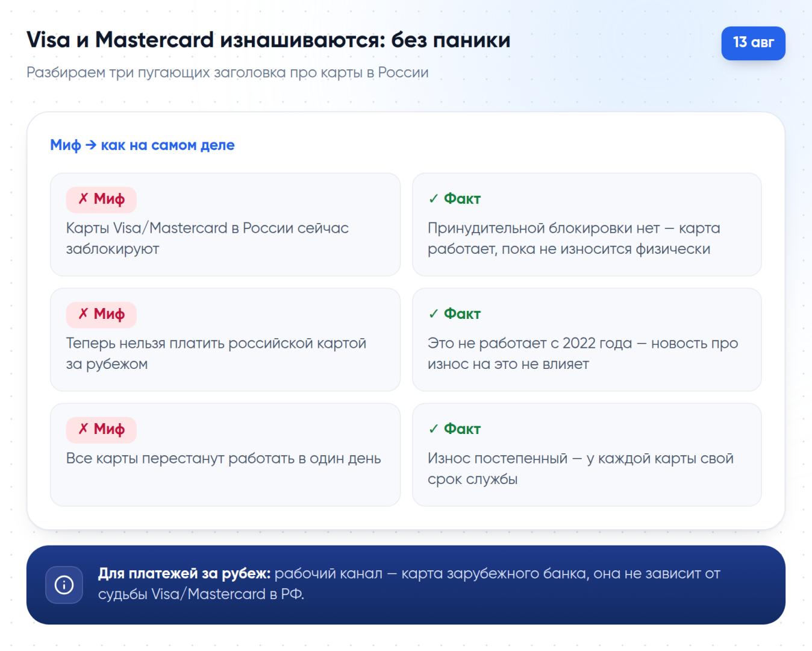Click the text 'Принудительной блокировки нет — карта работает'
This screenshot has width=812, height=651.
(x=574, y=238)
